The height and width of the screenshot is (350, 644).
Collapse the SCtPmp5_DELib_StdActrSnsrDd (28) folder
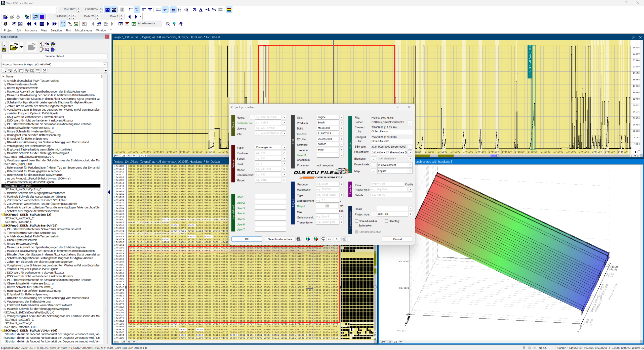(4, 226)
